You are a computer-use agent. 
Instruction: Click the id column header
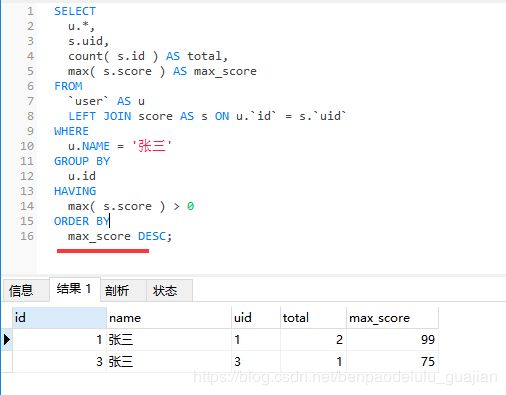pyautogui.click(x=59, y=318)
